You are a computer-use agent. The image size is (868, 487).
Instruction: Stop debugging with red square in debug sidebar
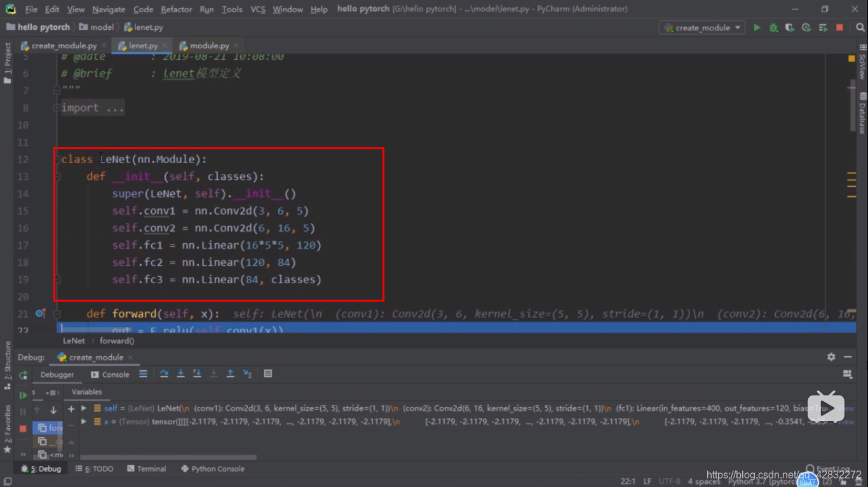24,429
